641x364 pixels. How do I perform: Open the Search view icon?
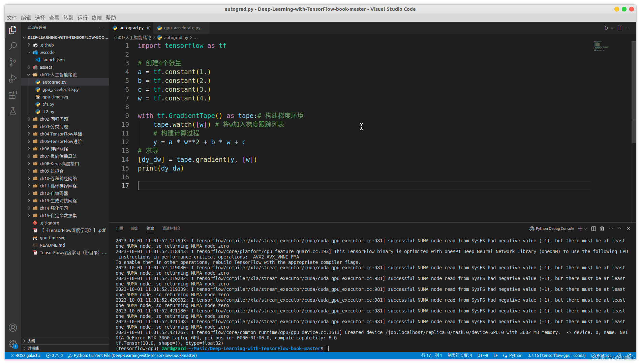tap(13, 46)
